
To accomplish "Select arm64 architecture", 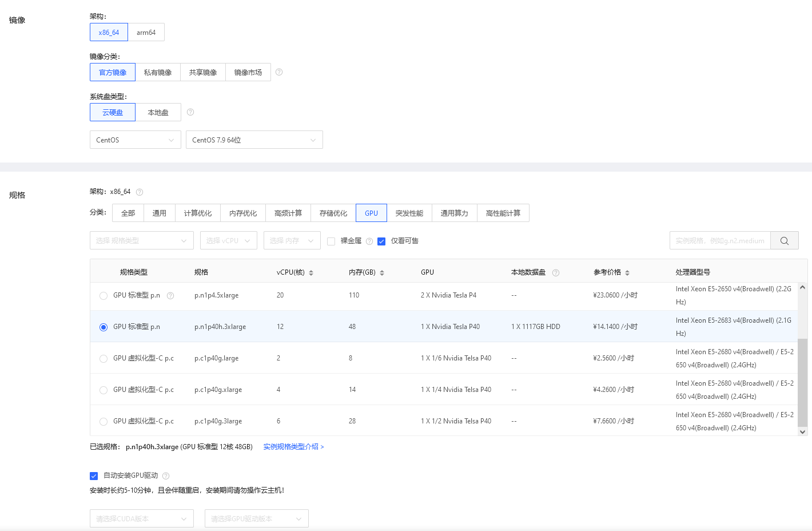I will tap(146, 33).
